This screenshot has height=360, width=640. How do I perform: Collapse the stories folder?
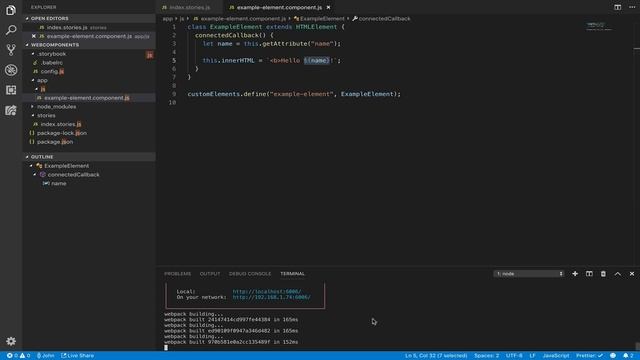click(x=33, y=116)
